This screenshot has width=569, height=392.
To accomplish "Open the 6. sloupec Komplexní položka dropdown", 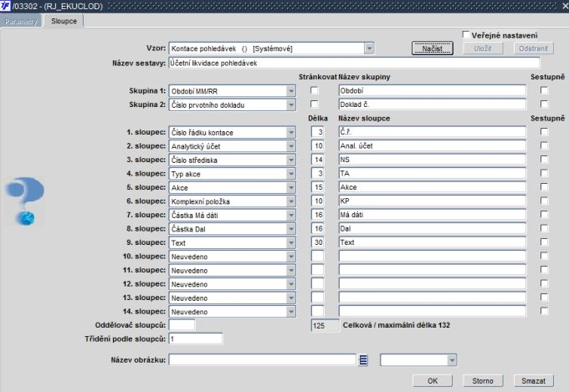I will click(291, 201).
